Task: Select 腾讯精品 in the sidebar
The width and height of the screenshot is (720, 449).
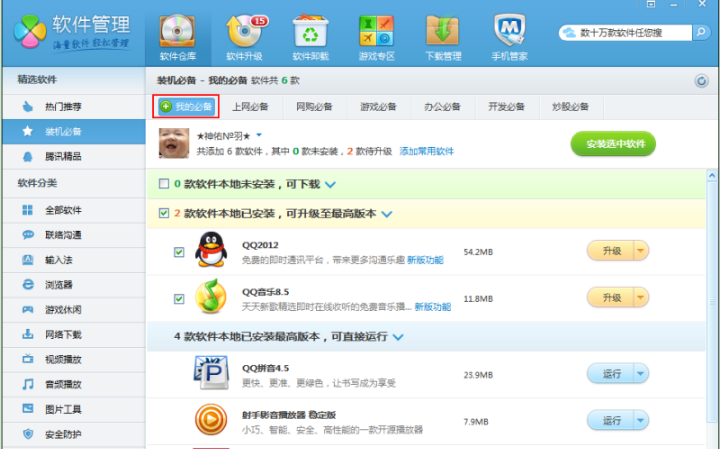Action: [x=74, y=157]
